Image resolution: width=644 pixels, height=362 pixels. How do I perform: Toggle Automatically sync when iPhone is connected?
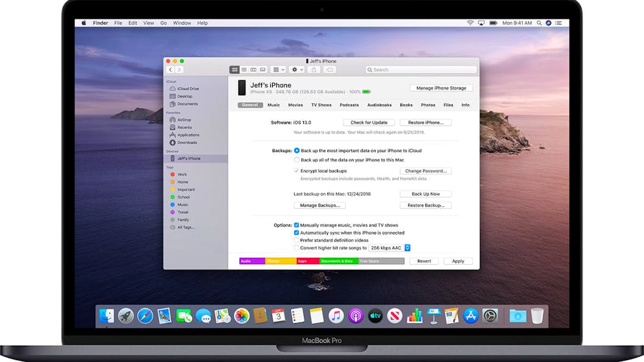pyautogui.click(x=296, y=232)
